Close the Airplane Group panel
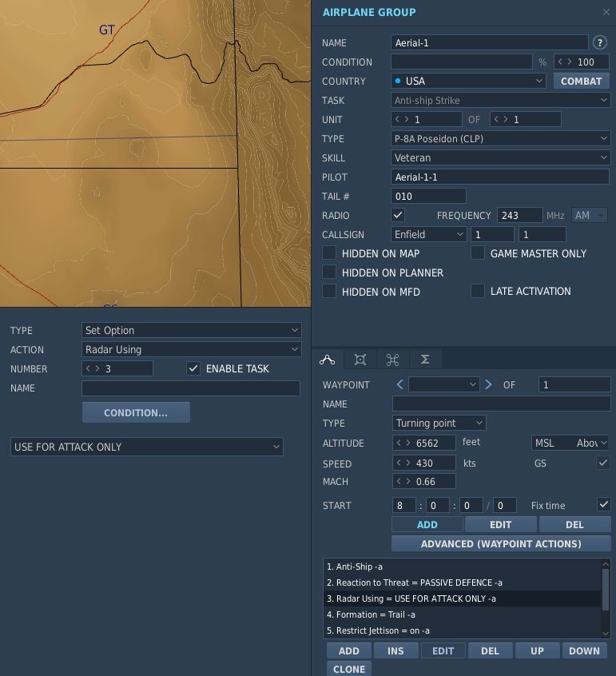This screenshot has width=616, height=676. point(606,12)
